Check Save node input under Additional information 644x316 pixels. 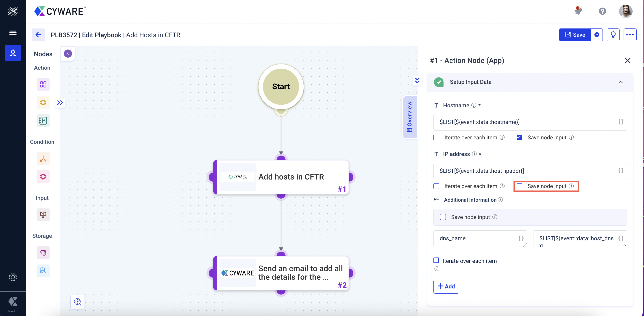tap(443, 217)
